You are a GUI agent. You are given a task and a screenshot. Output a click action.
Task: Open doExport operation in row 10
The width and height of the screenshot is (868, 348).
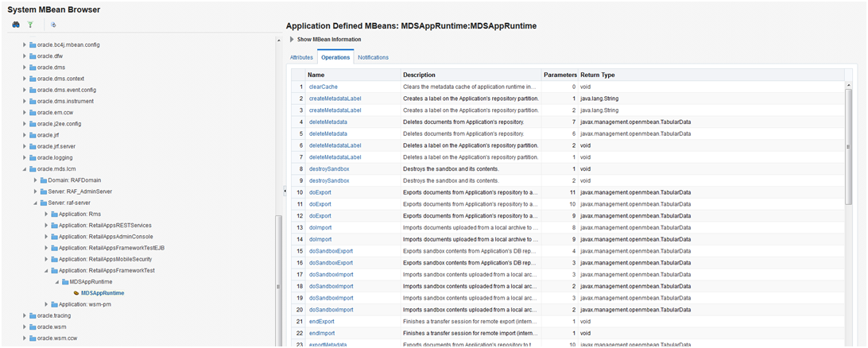(x=320, y=192)
